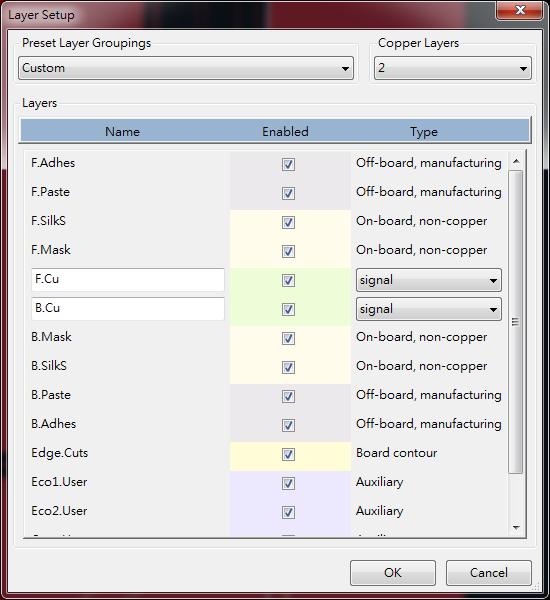550x600 pixels.
Task: Open the Preset Layer Groupings dropdown
Action: (186, 68)
